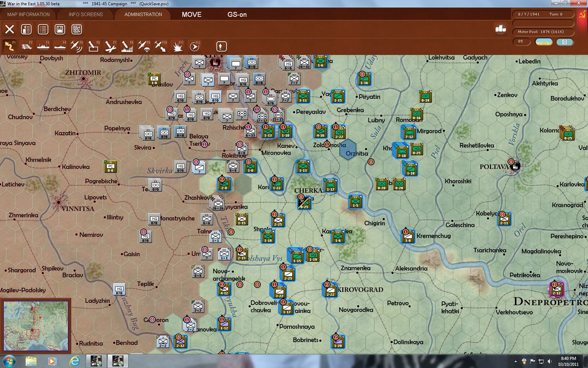
Task: Select the 1-8 unit at Kremenchug
Action: [408, 237]
